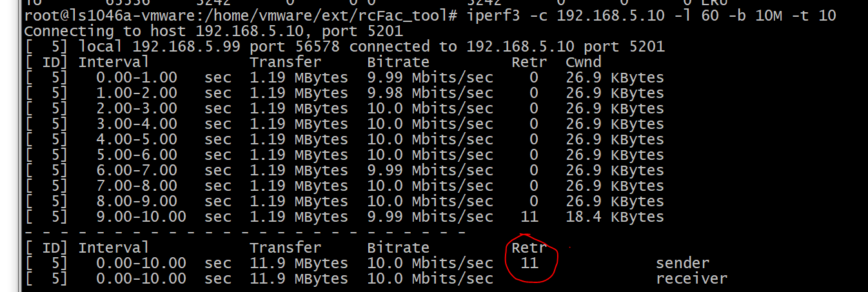Click 10.0 Mbits/sec in the receiver row
The height and width of the screenshot is (292, 868).
[429, 278]
